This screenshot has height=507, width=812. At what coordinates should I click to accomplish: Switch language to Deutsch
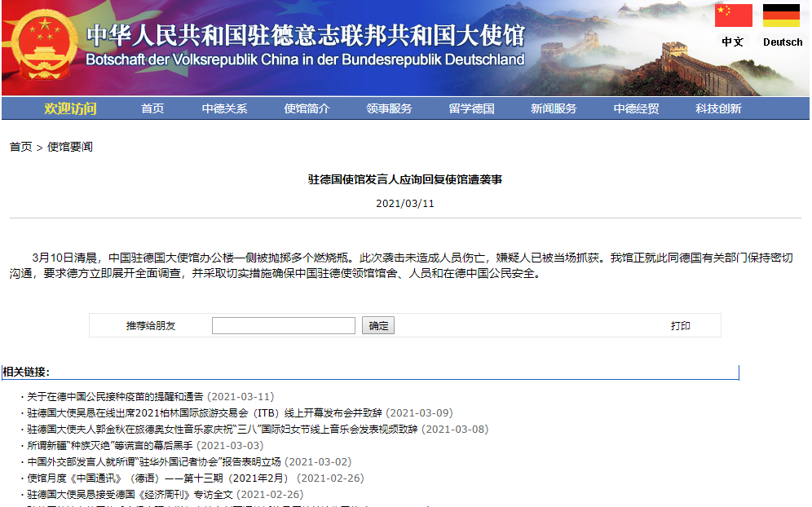coord(782,42)
